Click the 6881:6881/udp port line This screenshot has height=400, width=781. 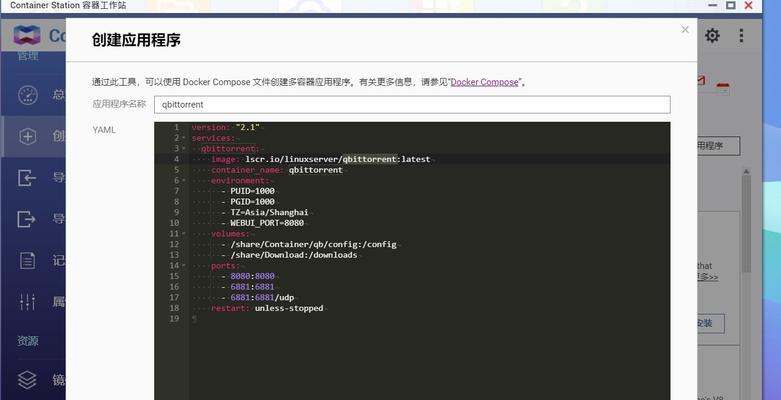(258, 297)
